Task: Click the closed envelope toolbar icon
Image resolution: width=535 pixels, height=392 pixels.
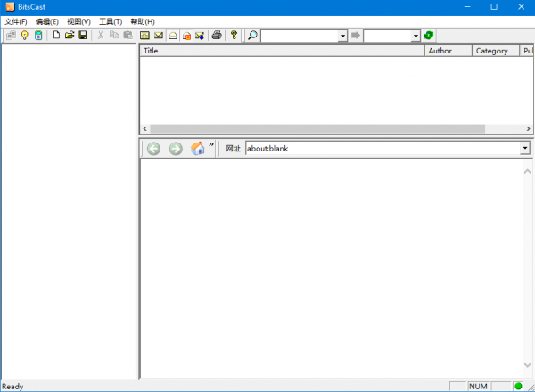Action: pyautogui.click(x=159, y=35)
